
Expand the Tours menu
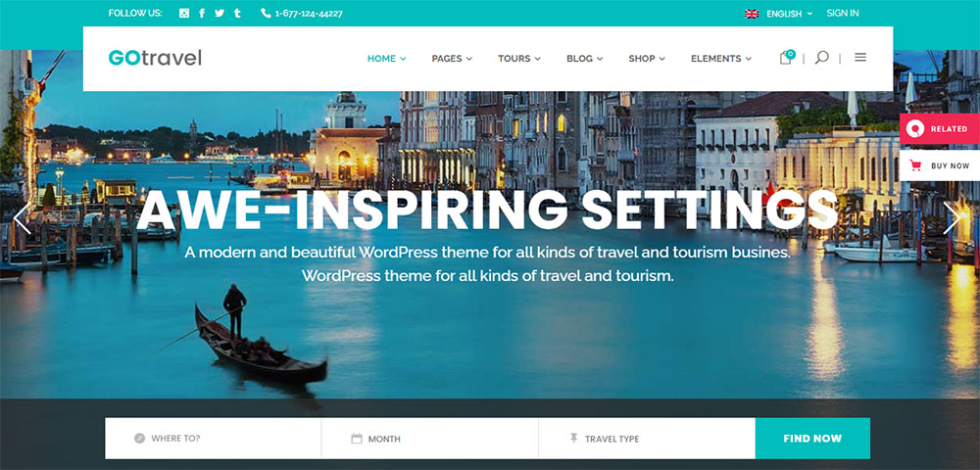coord(518,59)
